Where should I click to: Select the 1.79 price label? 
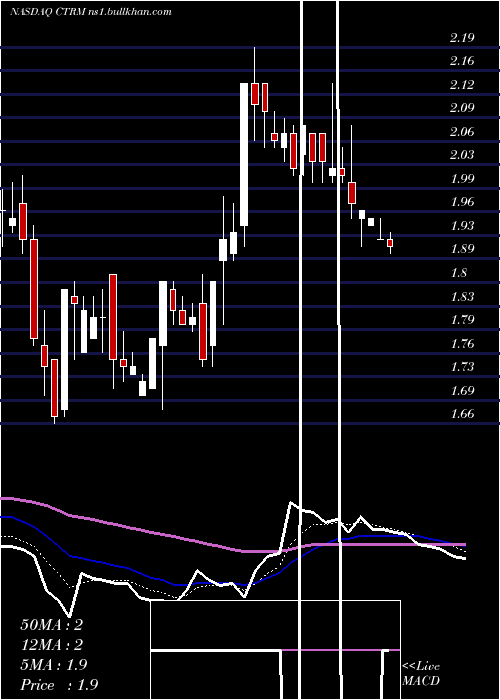coord(462,320)
